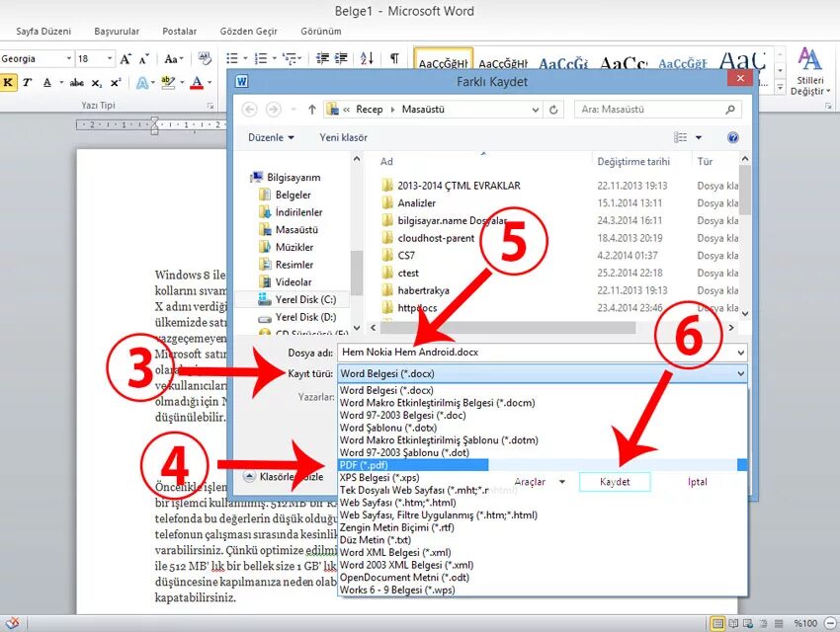Open the habertrakya folder
The width and height of the screenshot is (840, 632).
[423, 290]
